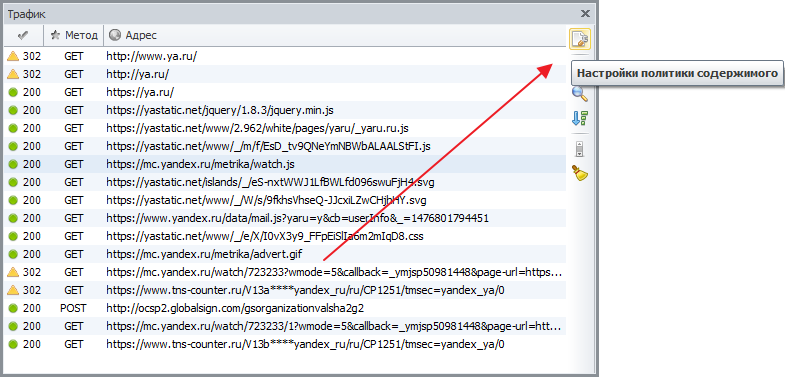The height and width of the screenshot is (377, 785).
Task: Select the data/mail.js request row
Action: tap(285, 218)
